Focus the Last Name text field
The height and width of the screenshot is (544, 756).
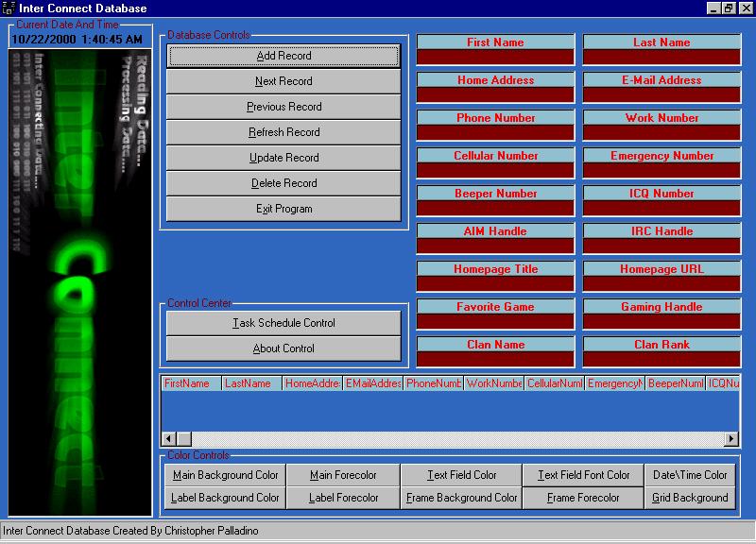[x=661, y=57]
